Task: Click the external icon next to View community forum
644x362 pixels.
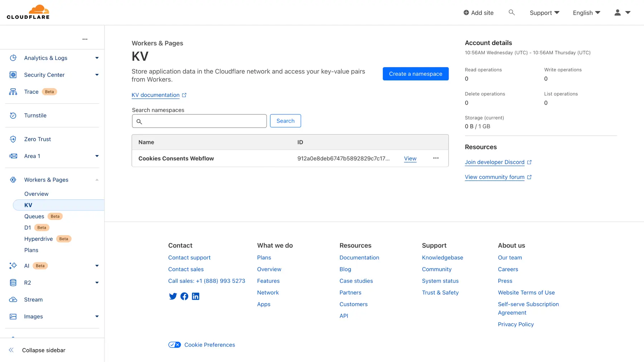Action: tap(530, 177)
